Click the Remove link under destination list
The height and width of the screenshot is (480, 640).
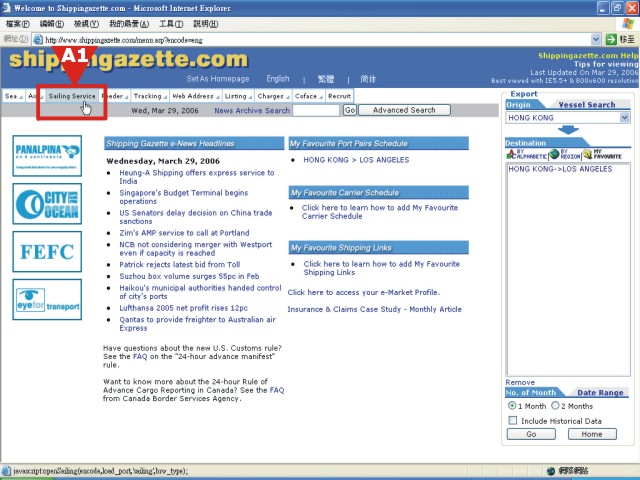tap(520, 382)
